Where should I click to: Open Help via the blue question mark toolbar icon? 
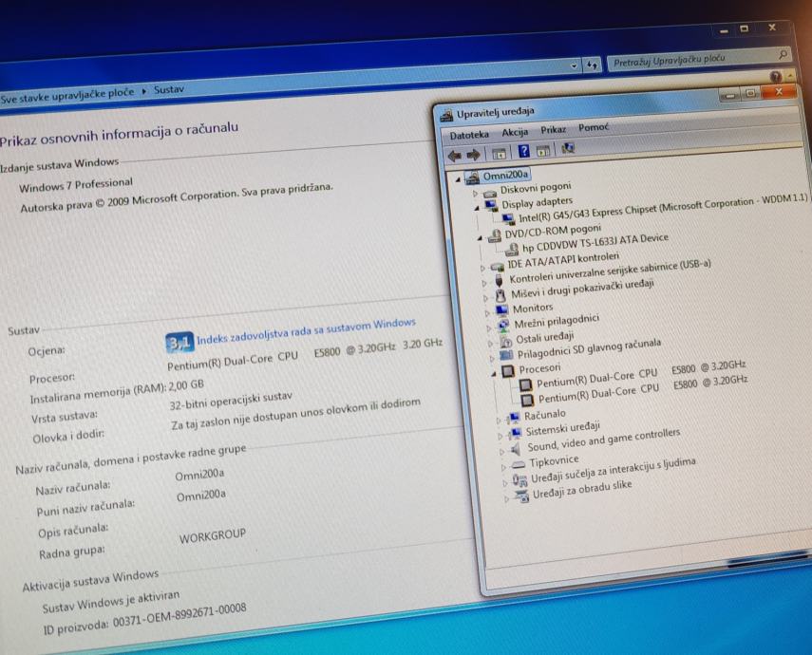523,151
